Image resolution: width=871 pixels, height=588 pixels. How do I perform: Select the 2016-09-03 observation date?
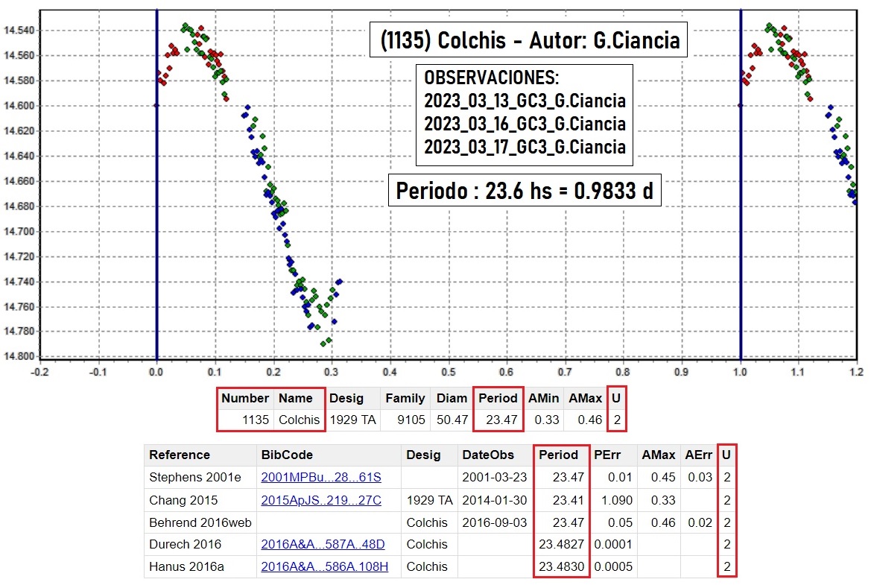click(x=495, y=522)
